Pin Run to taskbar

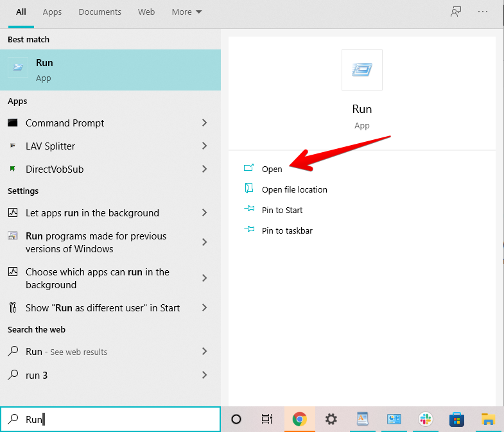tap(286, 230)
